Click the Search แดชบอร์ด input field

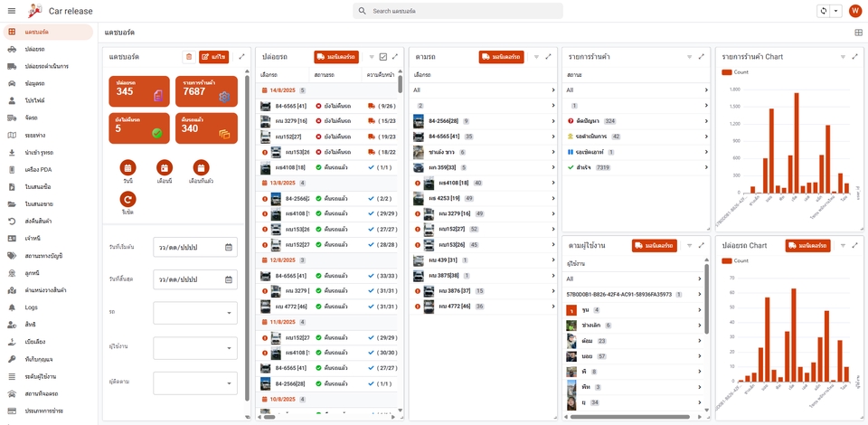coord(458,11)
